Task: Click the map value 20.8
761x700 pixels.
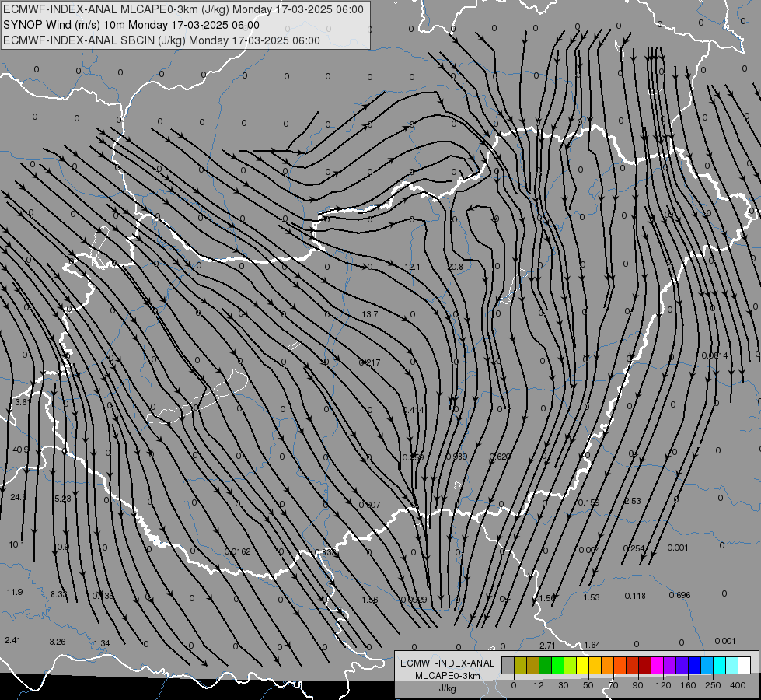Action: pyautogui.click(x=455, y=267)
